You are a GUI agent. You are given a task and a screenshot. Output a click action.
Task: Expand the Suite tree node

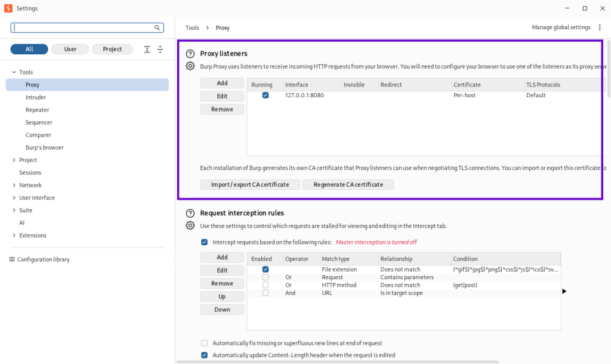pyautogui.click(x=14, y=210)
